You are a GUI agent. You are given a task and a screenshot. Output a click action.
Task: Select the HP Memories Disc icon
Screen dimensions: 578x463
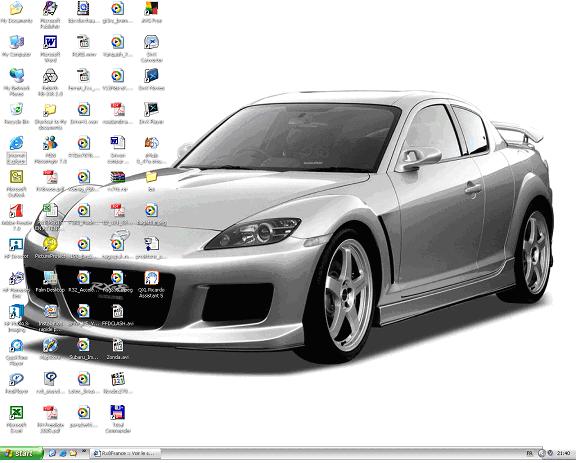click(x=16, y=278)
